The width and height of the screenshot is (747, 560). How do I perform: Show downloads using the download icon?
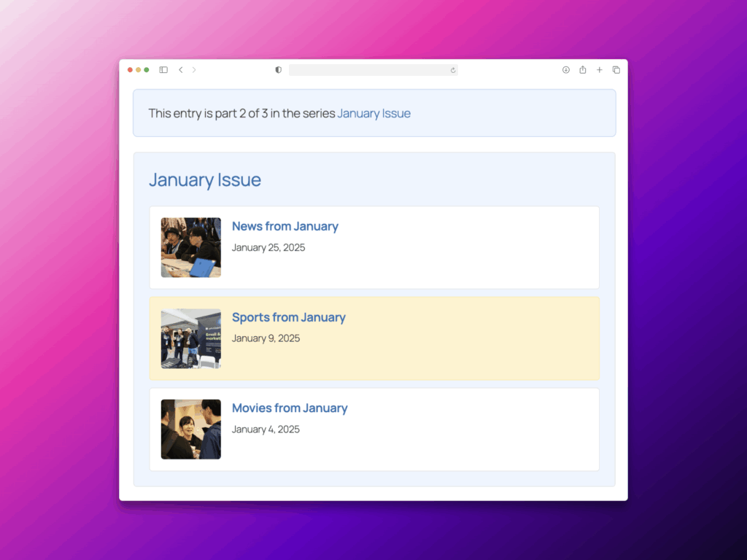pos(565,70)
